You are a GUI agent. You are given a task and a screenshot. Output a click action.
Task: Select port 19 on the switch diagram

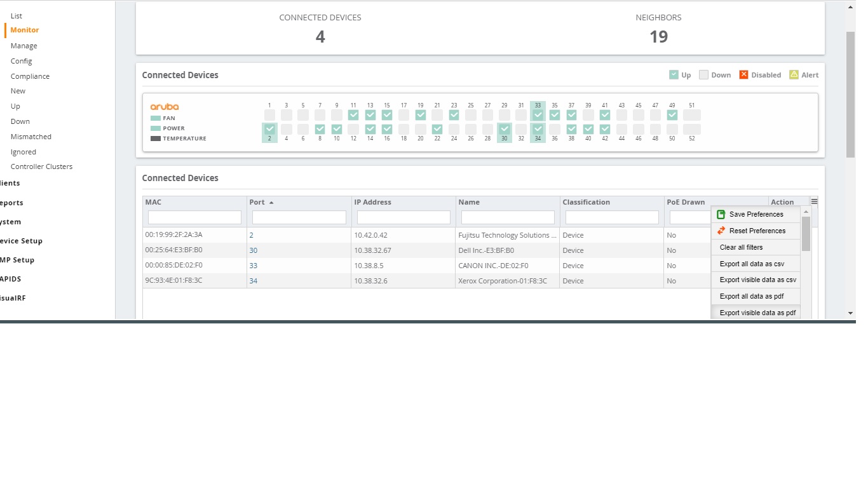(421, 115)
